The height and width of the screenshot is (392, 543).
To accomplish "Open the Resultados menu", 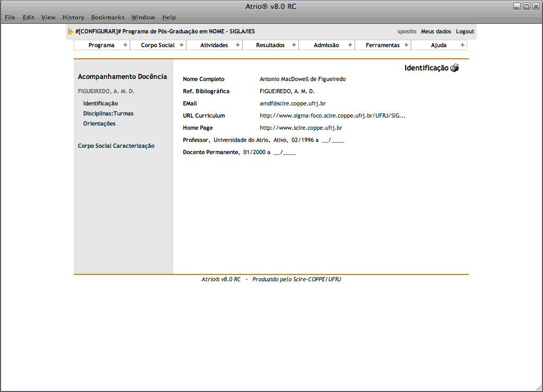I will pyautogui.click(x=270, y=45).
